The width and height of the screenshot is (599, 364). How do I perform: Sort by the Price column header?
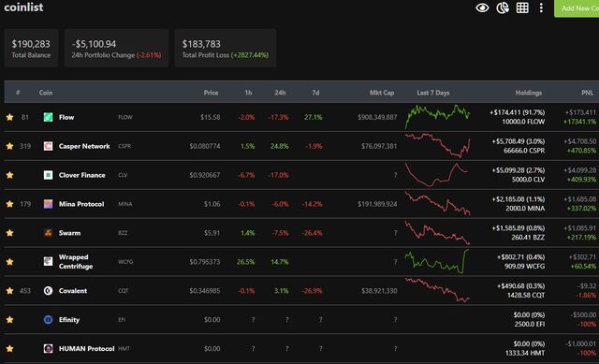tap(211, 93)
